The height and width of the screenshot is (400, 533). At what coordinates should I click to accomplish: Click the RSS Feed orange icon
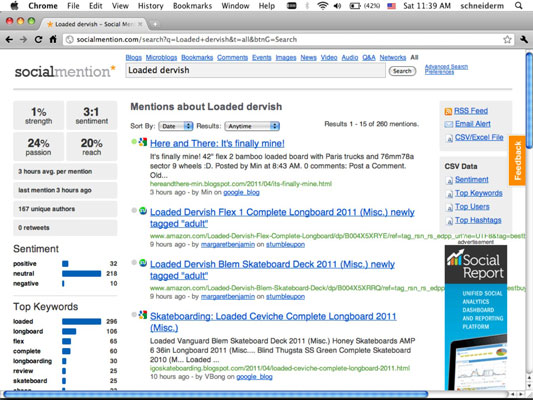pyautogui.click(x=448, y=111)
